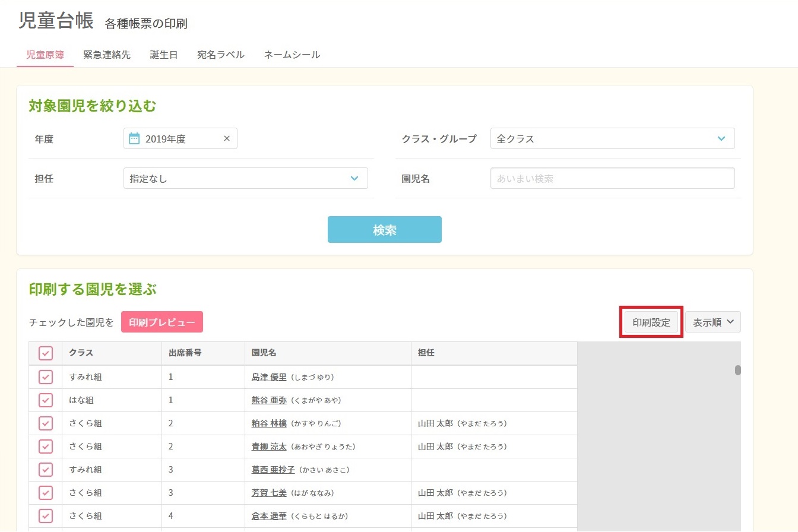Open the クラス・グループ dropdown showing 全クラス

[x=612, y=139]
